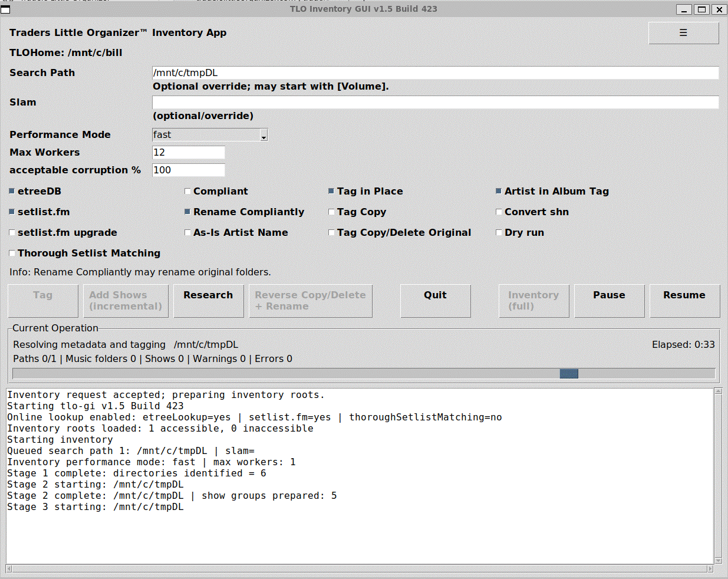Click the Slam input field
Viewport: 728px width, 579px height.
(x=436, y=102)
